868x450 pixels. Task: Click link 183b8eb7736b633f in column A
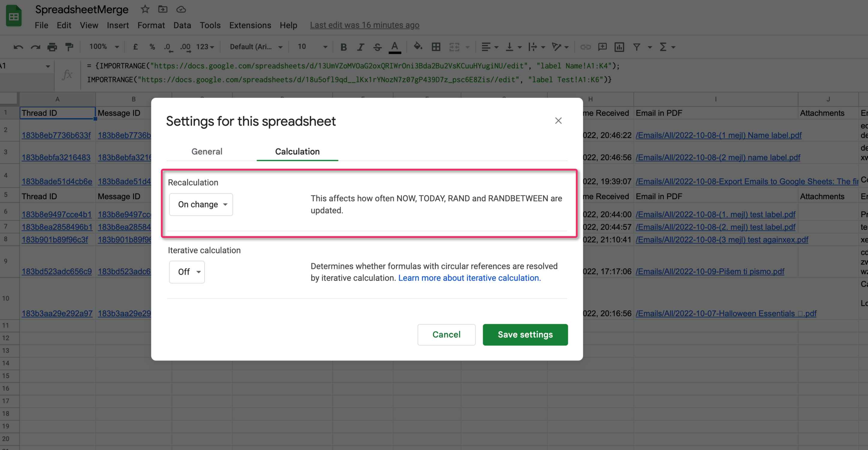[56, 135]
